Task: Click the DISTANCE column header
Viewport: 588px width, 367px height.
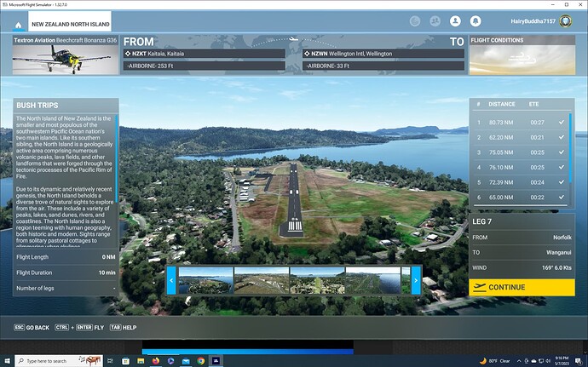Action: (502, 104)
